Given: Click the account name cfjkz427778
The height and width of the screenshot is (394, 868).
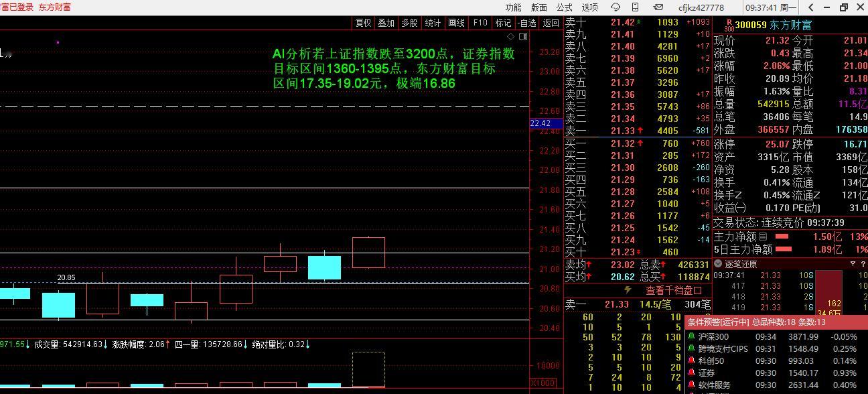Looking at the screenshot, I should (x=701, y=7).
